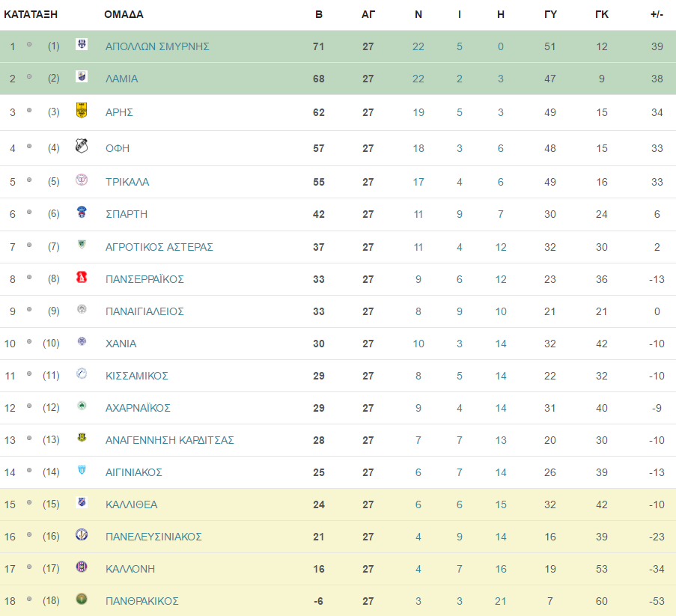Click the ΑΡΗΣ yellow crest icon
676x616 pixels.
(82, 110)
